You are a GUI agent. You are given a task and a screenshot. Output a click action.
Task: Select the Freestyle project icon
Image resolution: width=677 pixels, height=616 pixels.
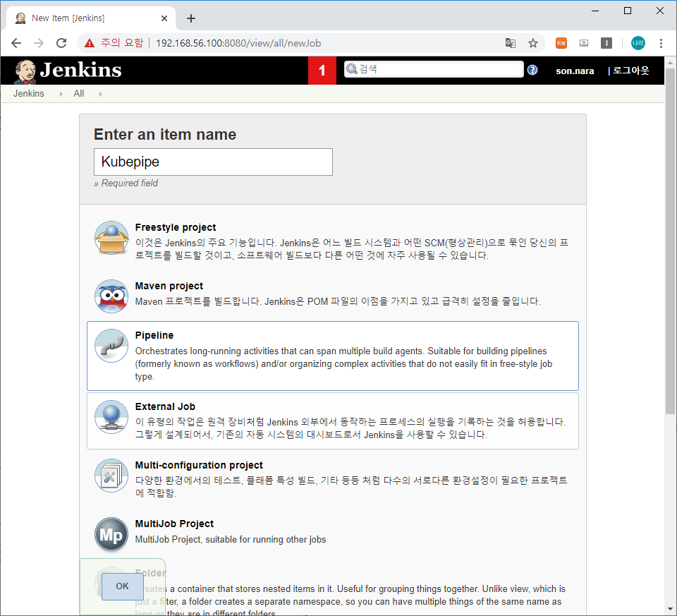111,238
